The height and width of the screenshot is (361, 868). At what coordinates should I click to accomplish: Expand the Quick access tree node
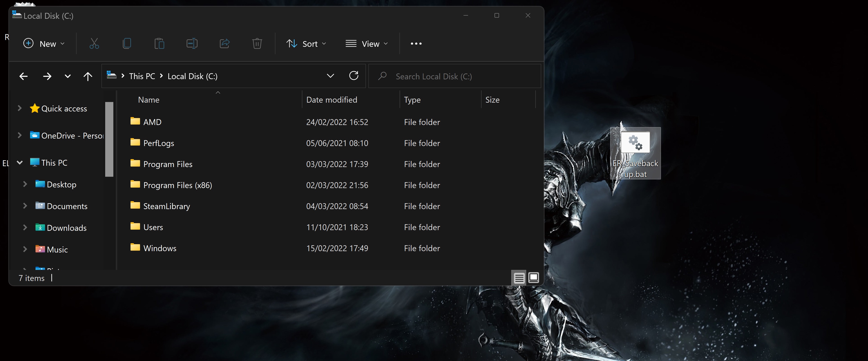(19, 108)
